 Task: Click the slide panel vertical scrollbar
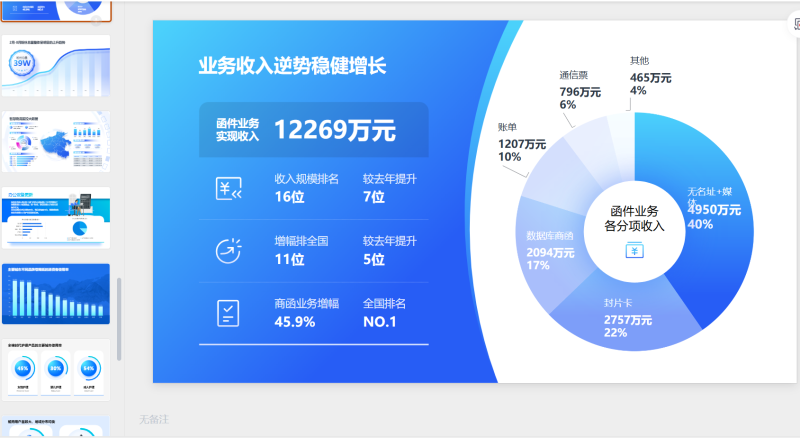[x=119, y=319]
